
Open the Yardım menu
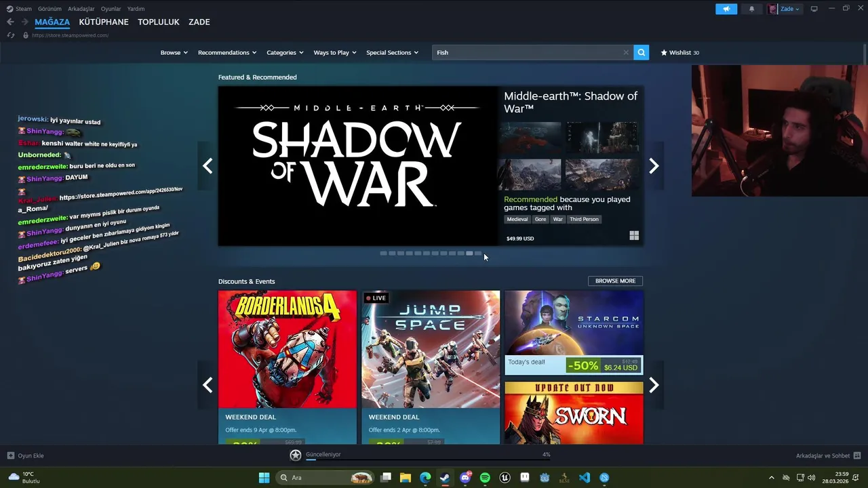tap(136, 9)
